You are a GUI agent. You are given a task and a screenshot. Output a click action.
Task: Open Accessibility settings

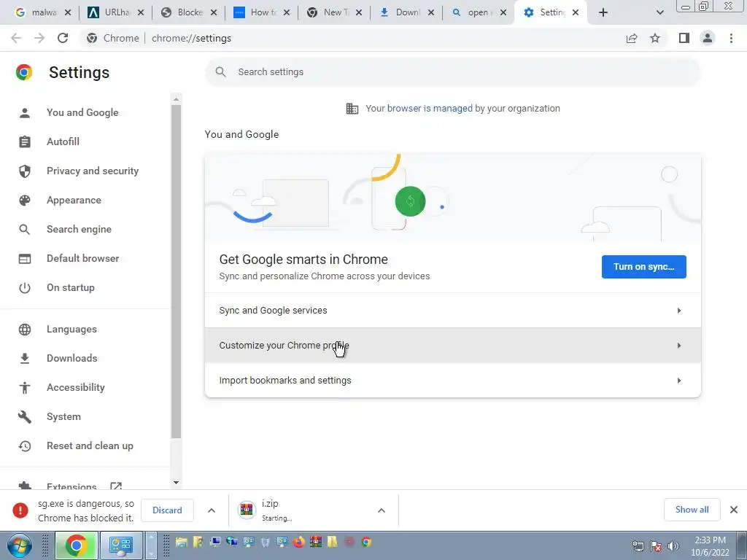tap(76, 387)
